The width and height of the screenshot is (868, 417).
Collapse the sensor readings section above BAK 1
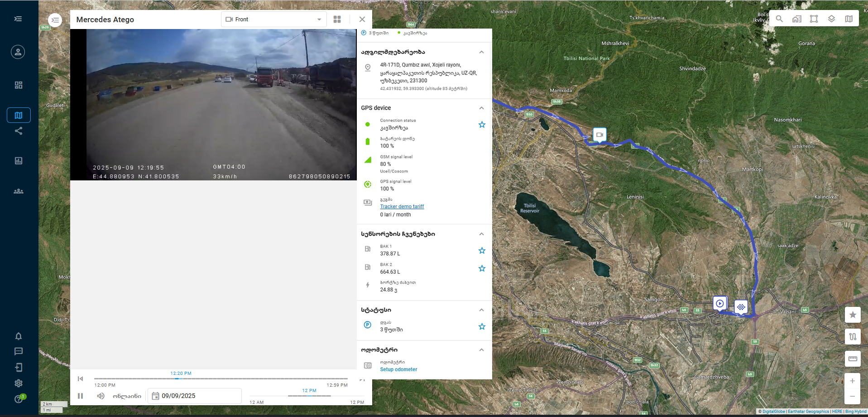(x=481, y=234)
